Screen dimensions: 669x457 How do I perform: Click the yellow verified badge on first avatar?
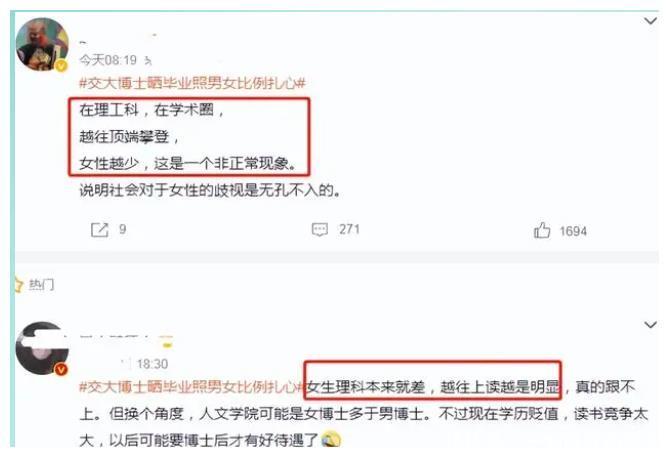[61, 65]
